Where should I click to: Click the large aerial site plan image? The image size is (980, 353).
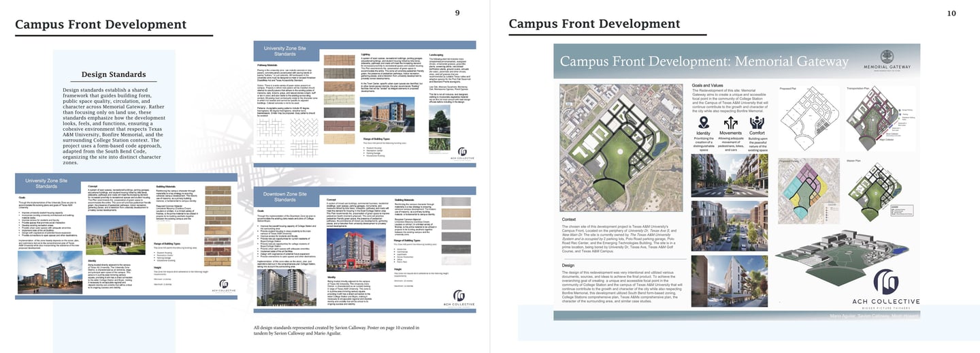click(x=621, y=147)
